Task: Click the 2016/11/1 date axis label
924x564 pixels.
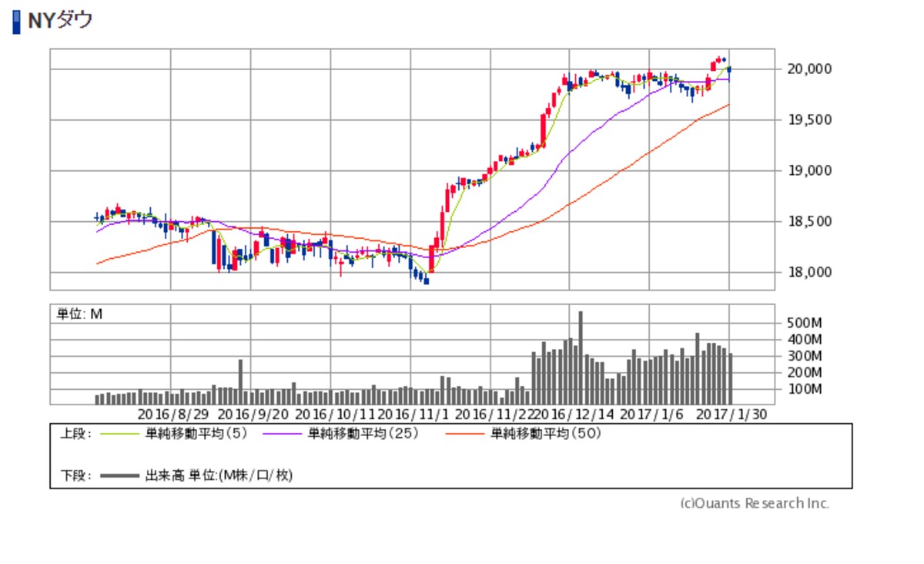Action: tap(413, 414)
